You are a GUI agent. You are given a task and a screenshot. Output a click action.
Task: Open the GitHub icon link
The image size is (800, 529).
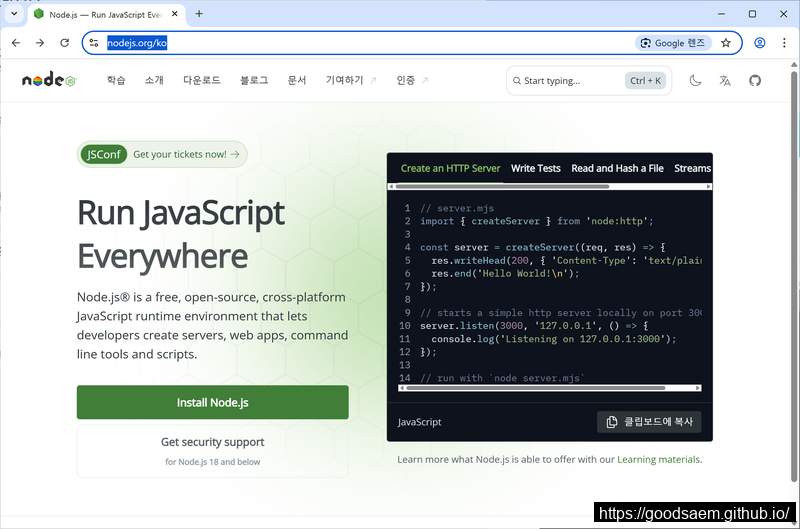pyautogui.click(x=755, y=80)
